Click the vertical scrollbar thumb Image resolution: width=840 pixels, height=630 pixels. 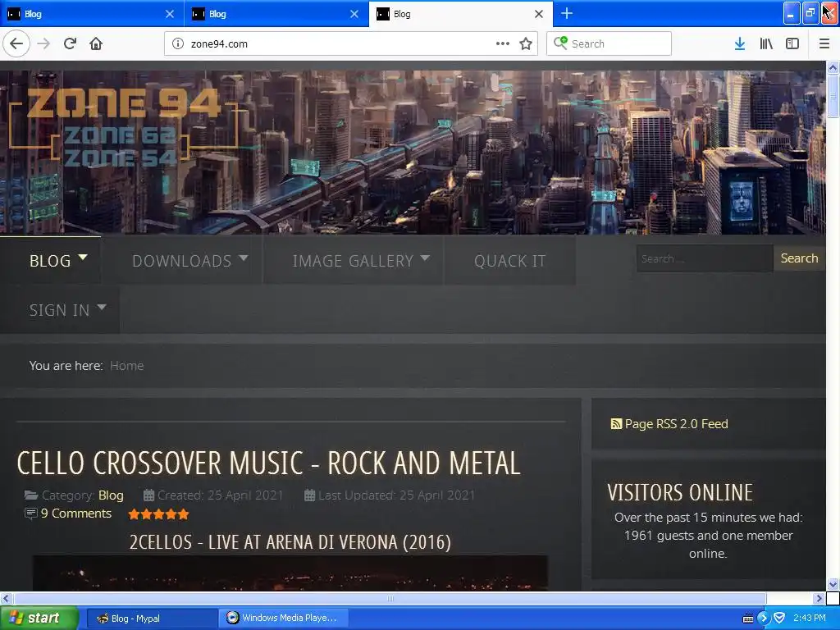click(833, 96)
